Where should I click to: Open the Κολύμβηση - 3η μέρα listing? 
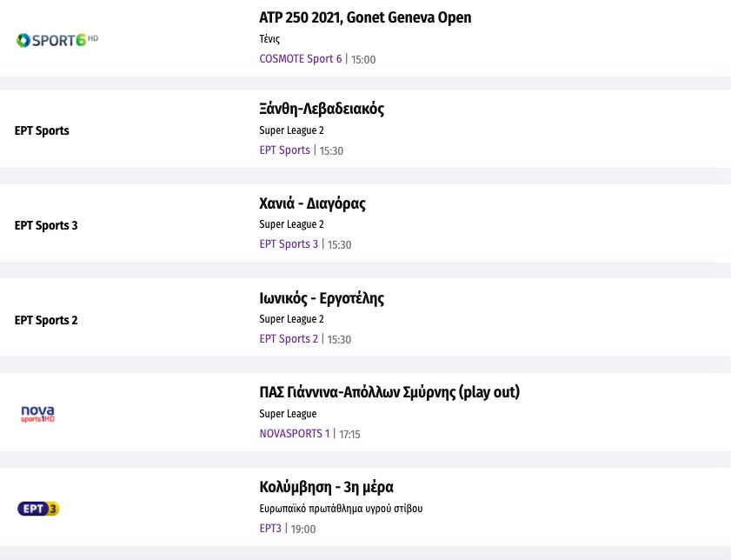[x=332, y=487]
